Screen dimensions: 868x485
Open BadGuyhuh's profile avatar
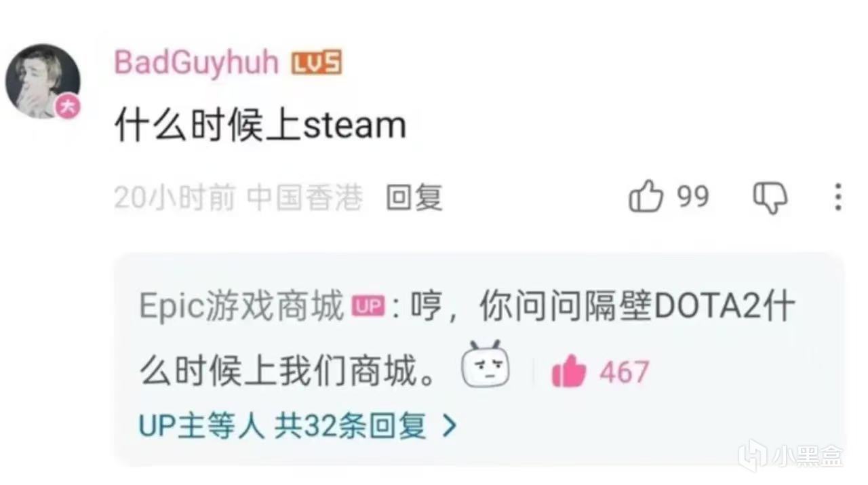(x=43, y=81)
